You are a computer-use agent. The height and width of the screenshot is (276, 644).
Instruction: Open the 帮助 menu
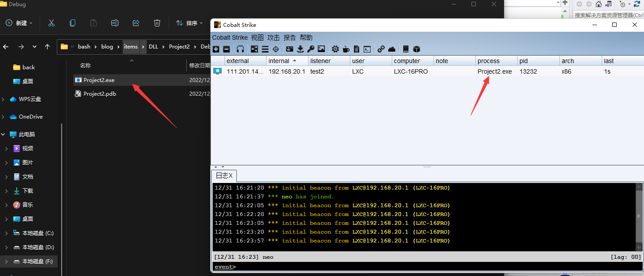tap(306, 37)
